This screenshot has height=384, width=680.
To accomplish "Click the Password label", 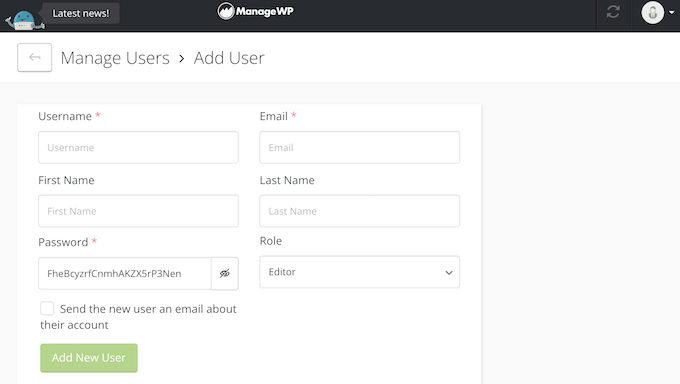I will pos(63,242).
